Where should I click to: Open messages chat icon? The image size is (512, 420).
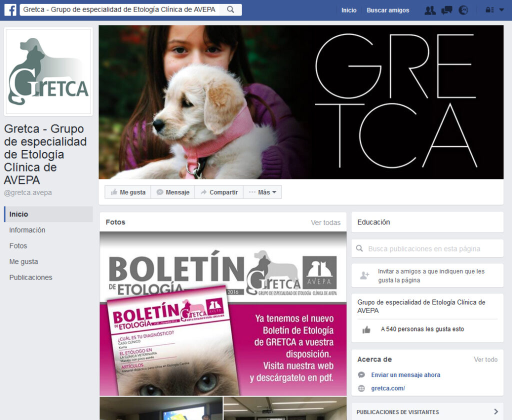pyautogui.click(x=446, y=10)
